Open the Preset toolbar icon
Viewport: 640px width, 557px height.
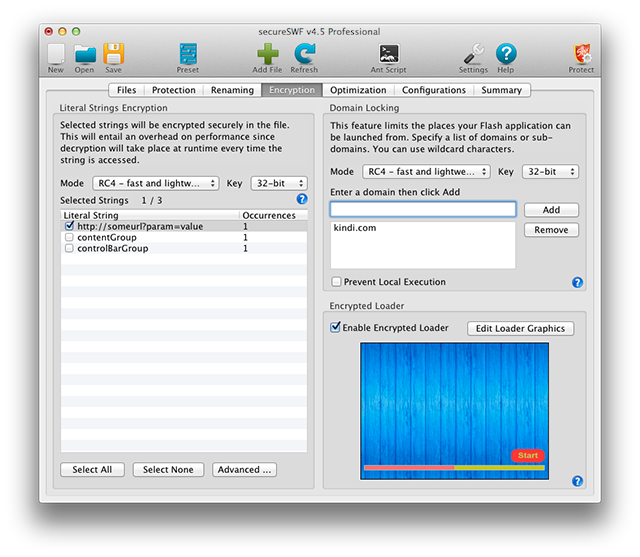pos(188,54)
